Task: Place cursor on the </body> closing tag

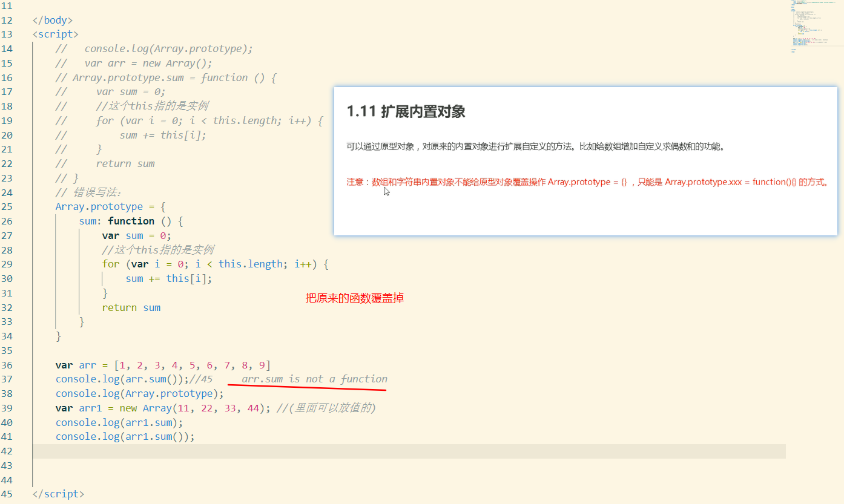Action: pyautogui.click(x=53, y=20)
